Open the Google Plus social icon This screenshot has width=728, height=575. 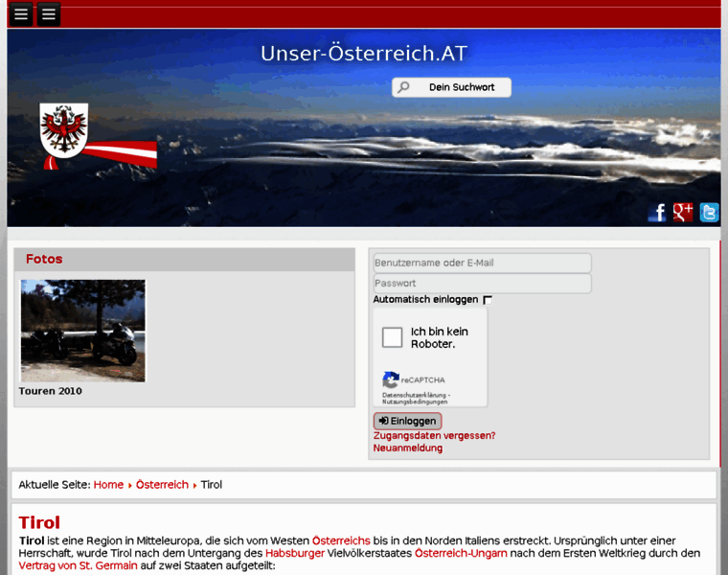pos(683,213)
